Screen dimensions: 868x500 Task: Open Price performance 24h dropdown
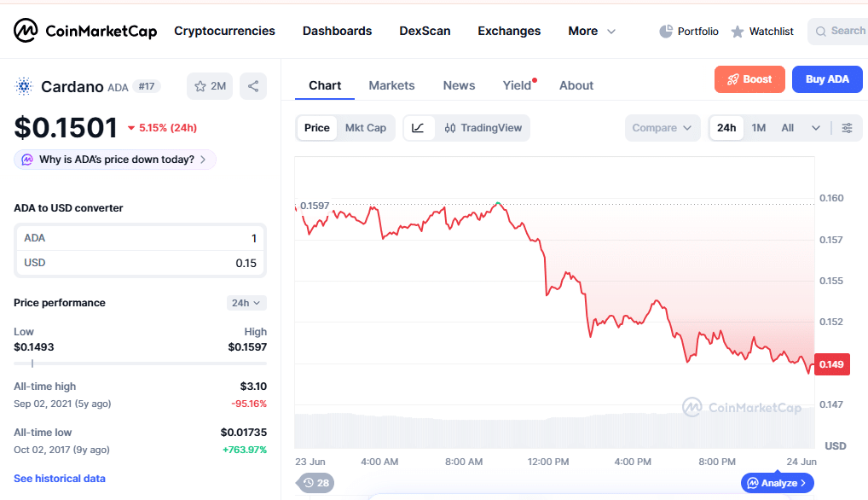246,303
